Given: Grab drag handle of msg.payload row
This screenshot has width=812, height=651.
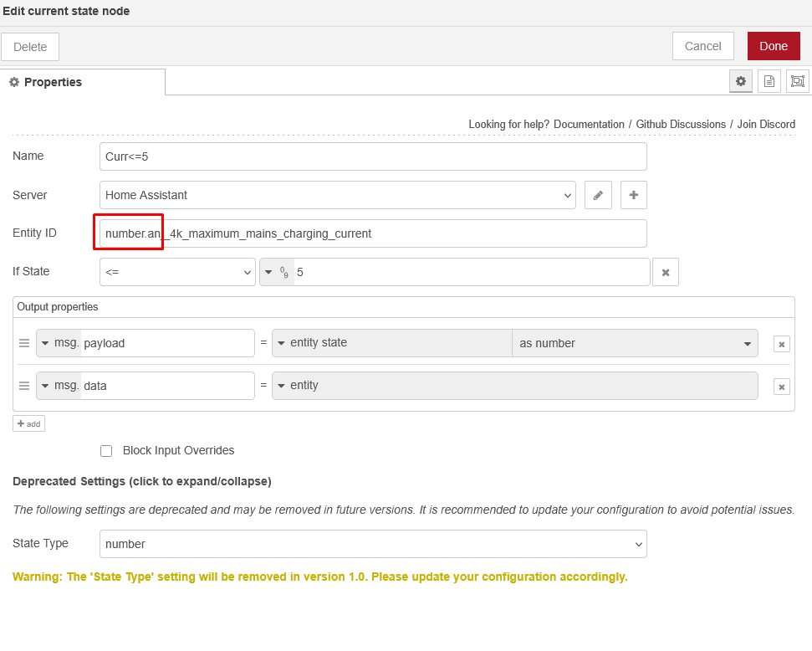Looking at the screenshot, I should [x=24, y=343].
